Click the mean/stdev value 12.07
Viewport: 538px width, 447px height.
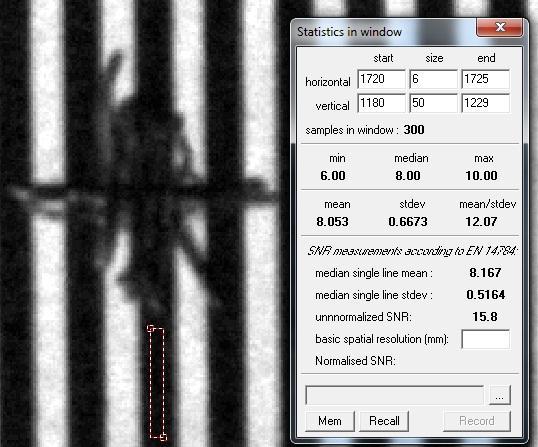pos(481,222)
